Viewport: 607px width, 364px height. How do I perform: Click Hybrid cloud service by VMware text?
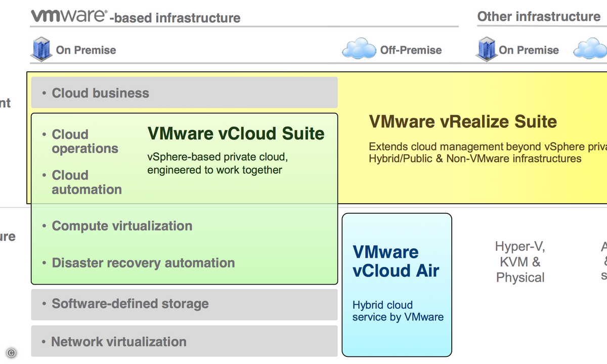[398, 311]
